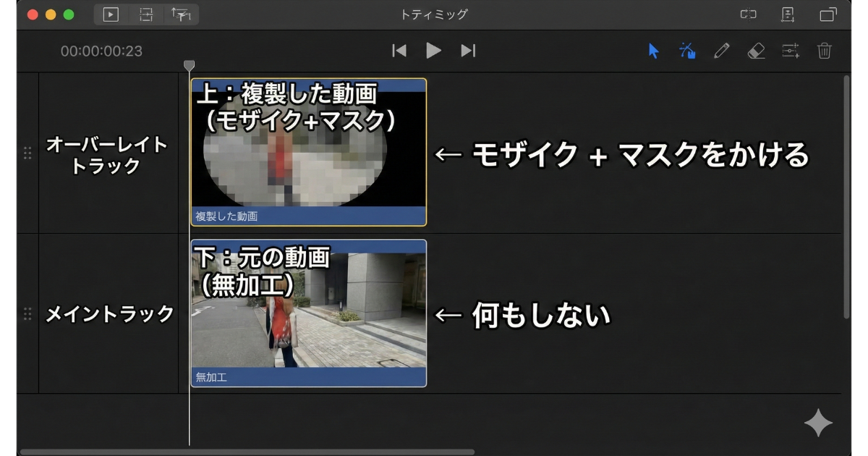Activate the blue smart-select wand tool

687,51
